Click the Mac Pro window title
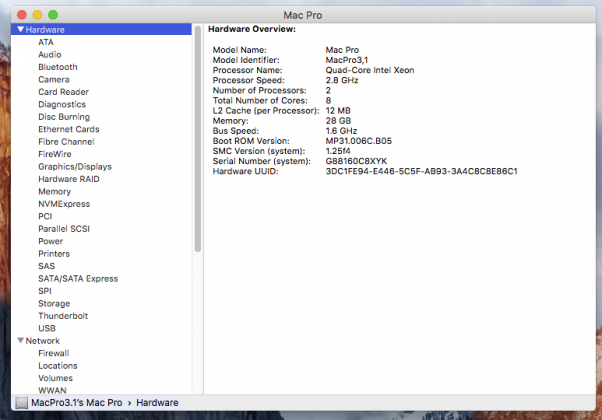 303,15
